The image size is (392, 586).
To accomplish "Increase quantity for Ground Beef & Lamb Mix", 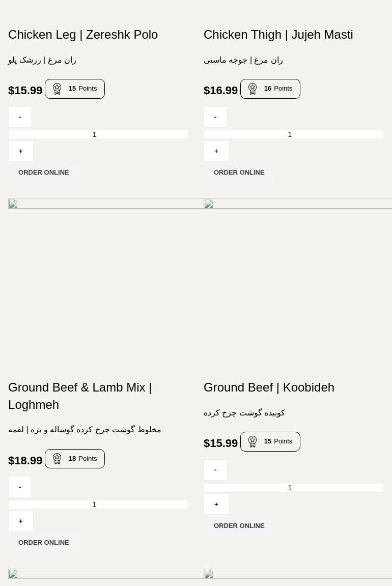I will 21,521.
